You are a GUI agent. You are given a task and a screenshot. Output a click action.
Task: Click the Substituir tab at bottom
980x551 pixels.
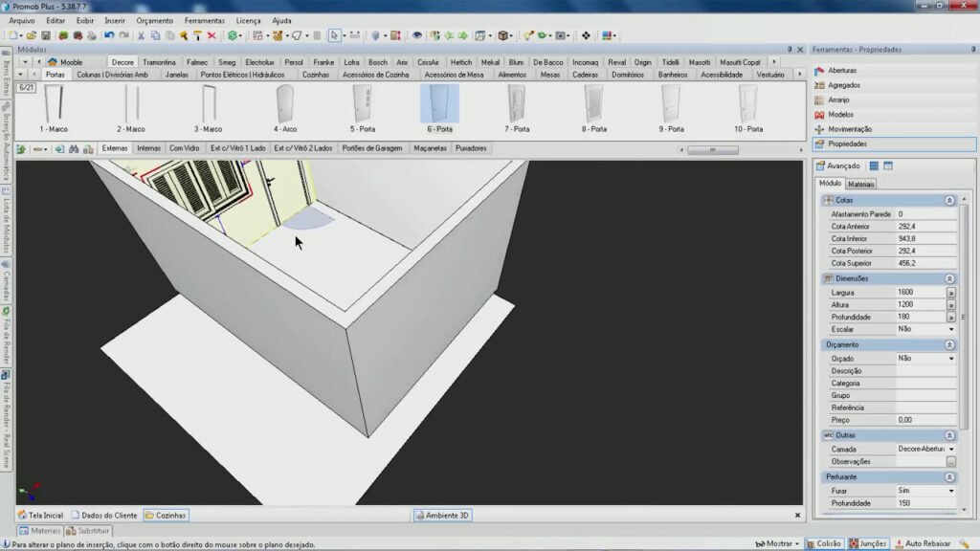coord(88,531)
